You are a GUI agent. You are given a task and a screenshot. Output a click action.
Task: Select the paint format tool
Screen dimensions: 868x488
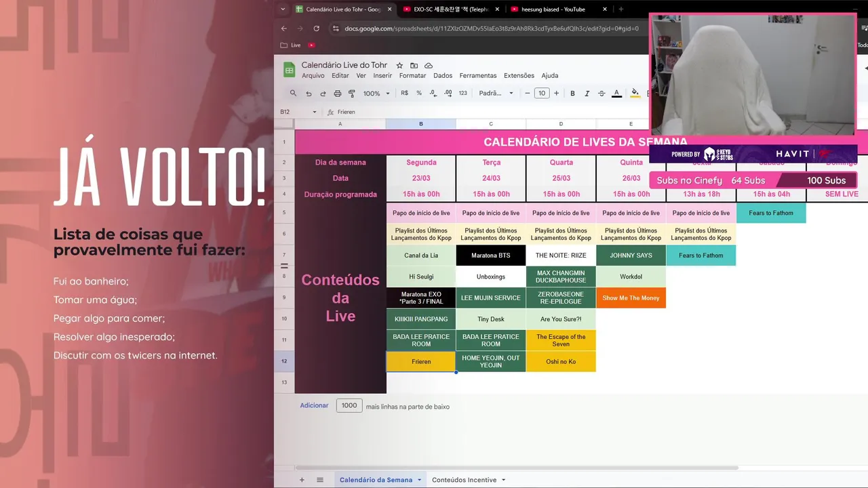pyautogui.click(x=351, y=94)
